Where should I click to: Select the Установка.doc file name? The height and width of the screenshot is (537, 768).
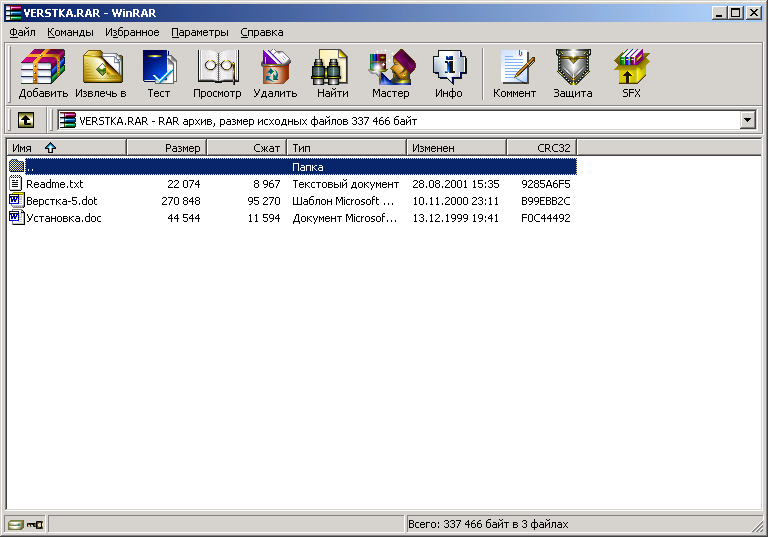point(64,218)
